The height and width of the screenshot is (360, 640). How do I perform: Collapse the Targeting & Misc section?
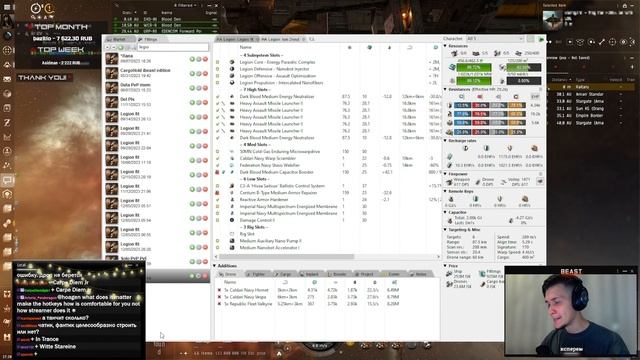coord(446,229)
